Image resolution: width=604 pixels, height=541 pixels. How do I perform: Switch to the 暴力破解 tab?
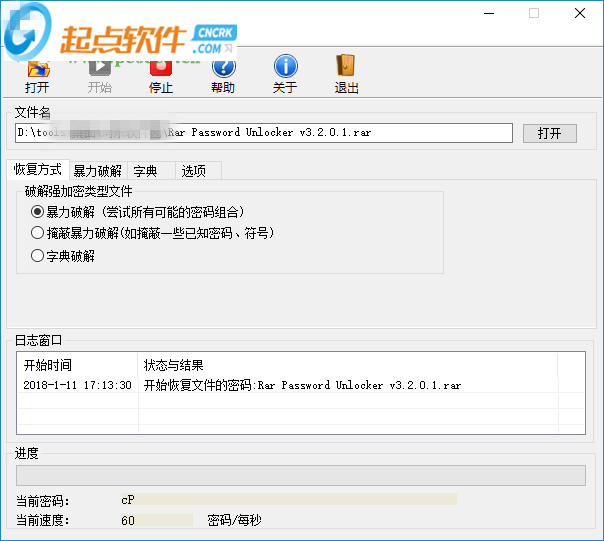98,171
